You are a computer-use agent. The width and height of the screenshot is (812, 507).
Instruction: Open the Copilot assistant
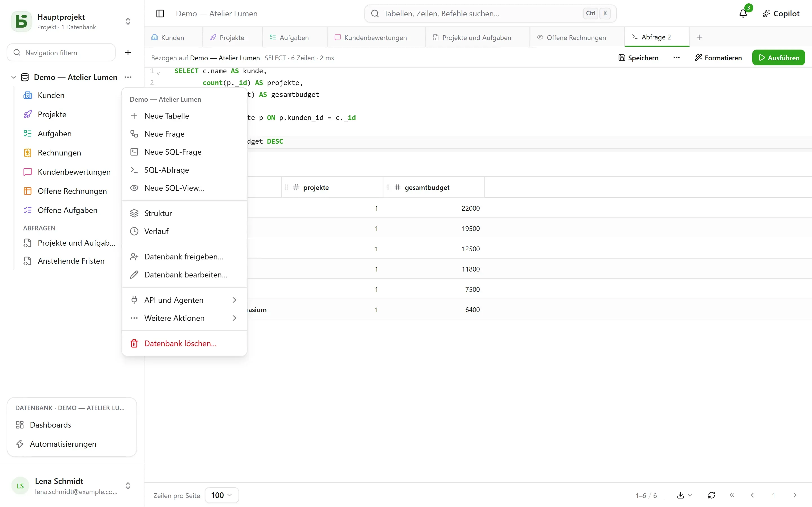pyautogui.click(x=781, y=14)
